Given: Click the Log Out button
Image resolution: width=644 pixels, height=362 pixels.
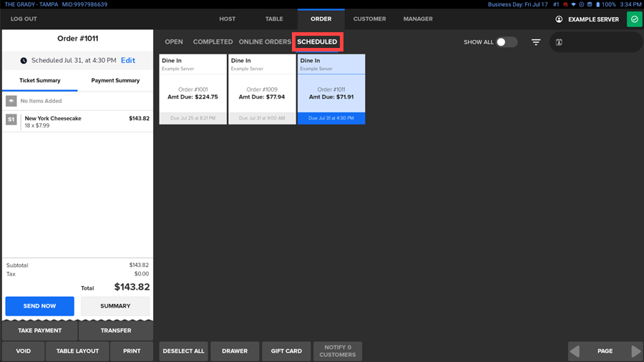Looking at the screenshot, I should tap(24, 19).
